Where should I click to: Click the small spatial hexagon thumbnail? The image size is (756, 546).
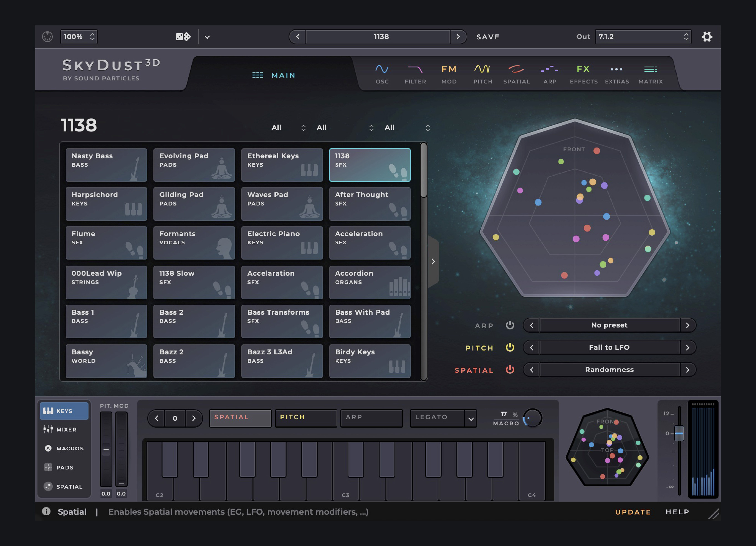(x=607, y=447)
